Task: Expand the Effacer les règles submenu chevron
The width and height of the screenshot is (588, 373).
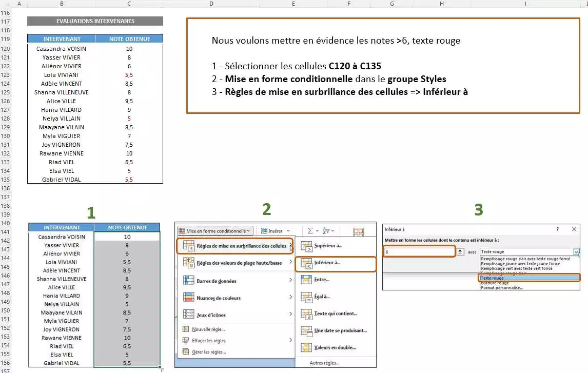Action: (290, 340)
